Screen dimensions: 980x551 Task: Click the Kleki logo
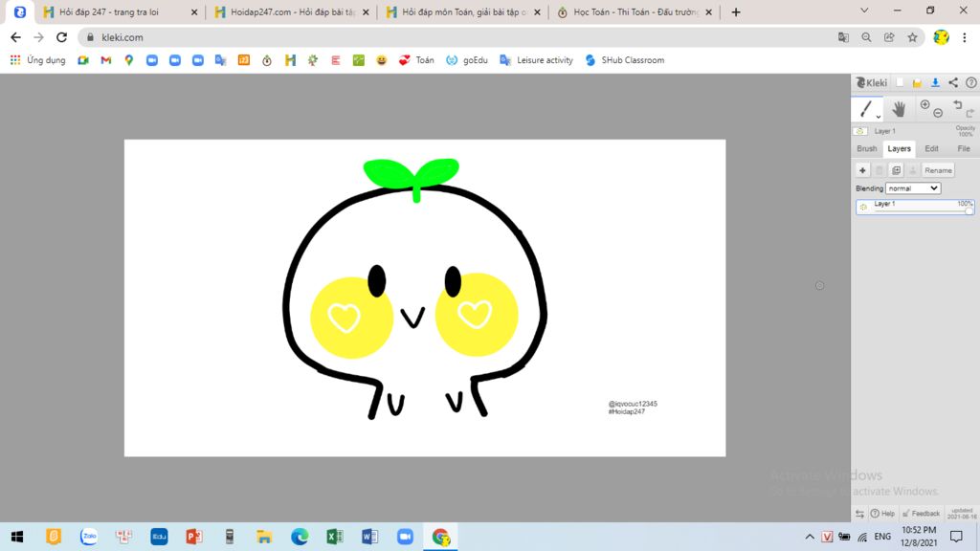pos(871,82)
